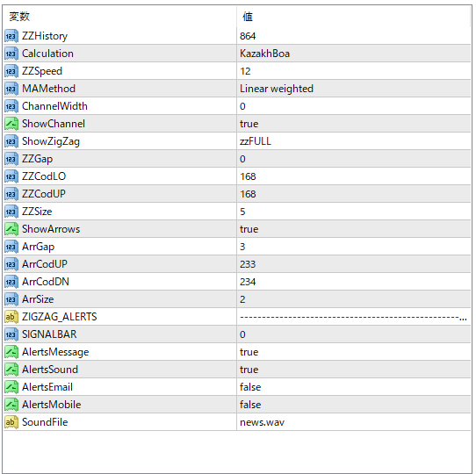Edit the ZZHistory value 864
This screenshot has height=474, width=476.
click(x=354, y=36)
